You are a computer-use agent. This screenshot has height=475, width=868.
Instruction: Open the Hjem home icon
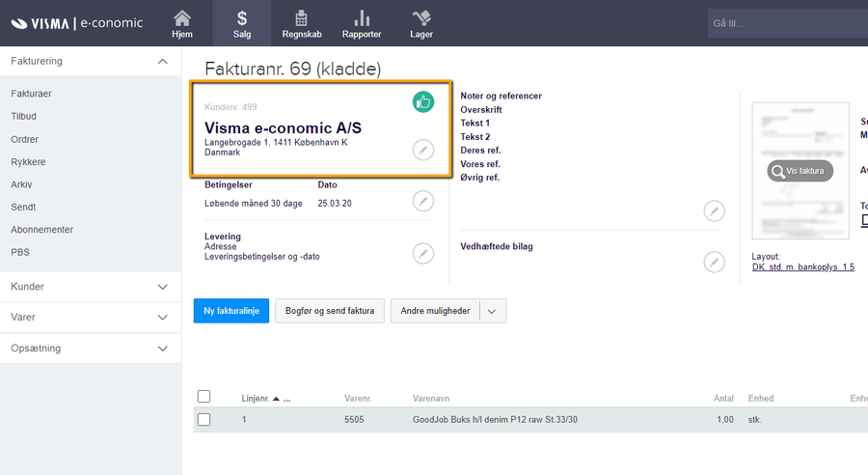182,23
